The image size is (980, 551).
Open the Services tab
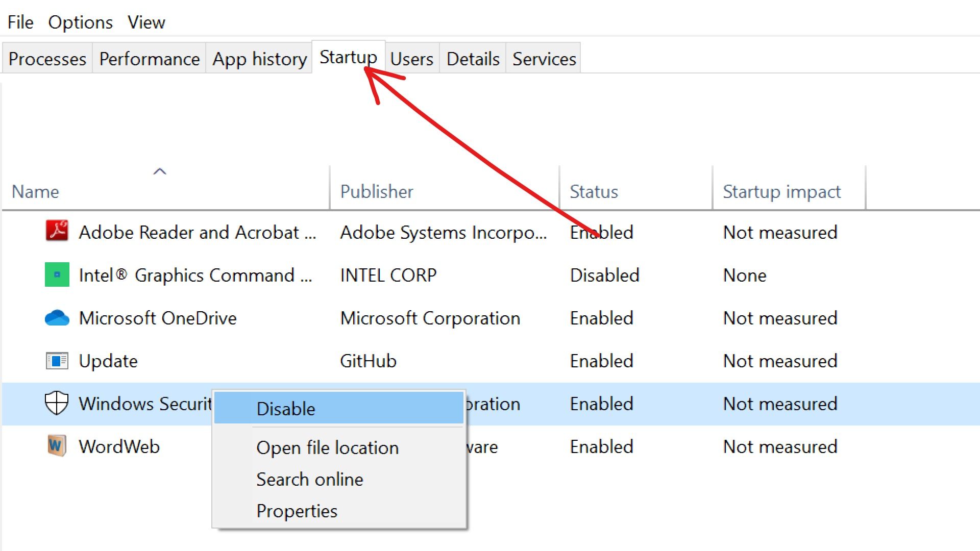click(x=544, y=59)
